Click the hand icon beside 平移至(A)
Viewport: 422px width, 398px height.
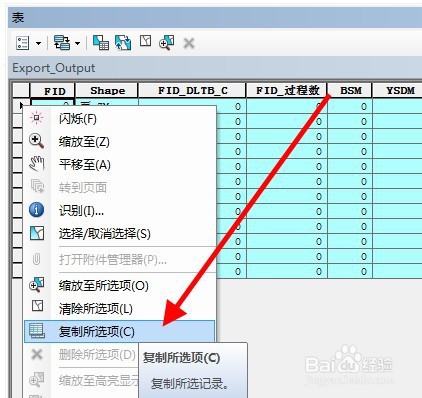[37, 164]
